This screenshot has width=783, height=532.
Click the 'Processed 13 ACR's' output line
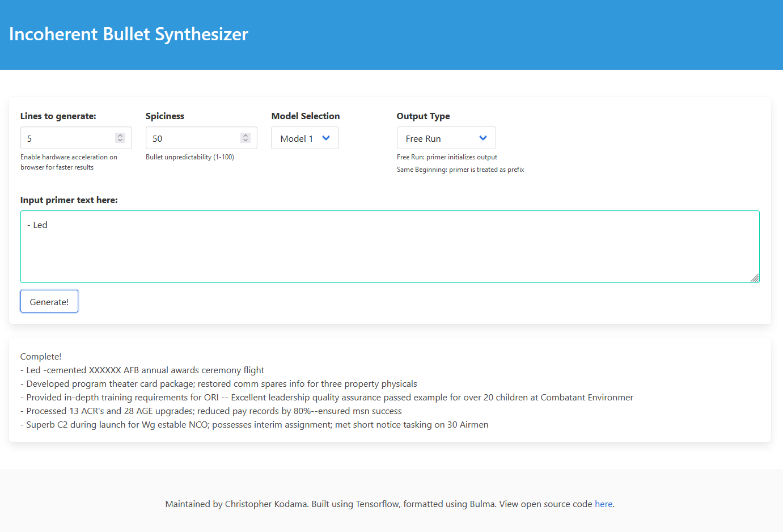pos(211,411)
